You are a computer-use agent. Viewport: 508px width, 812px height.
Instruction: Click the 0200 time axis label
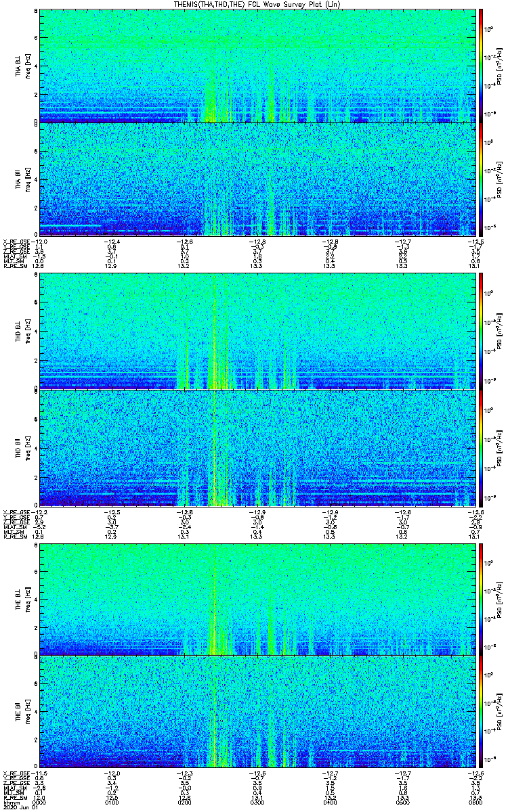click(185, 802)
